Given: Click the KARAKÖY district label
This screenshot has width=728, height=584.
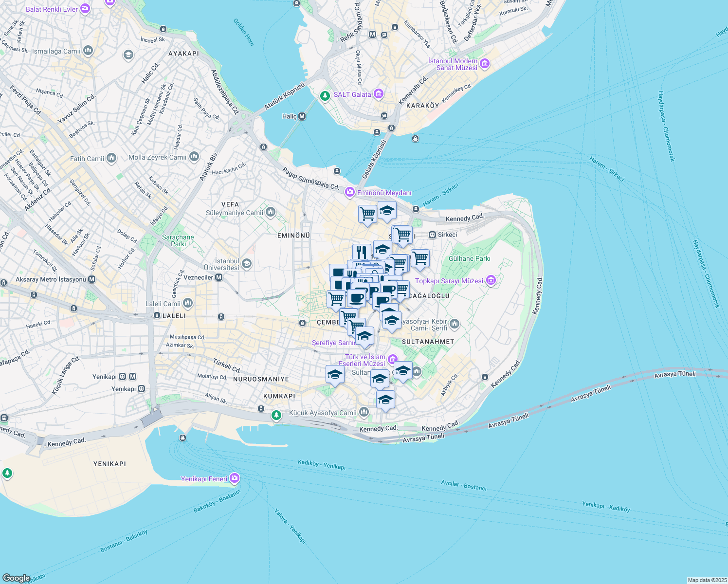Looking at the screenshot, I should coord(422,106).
